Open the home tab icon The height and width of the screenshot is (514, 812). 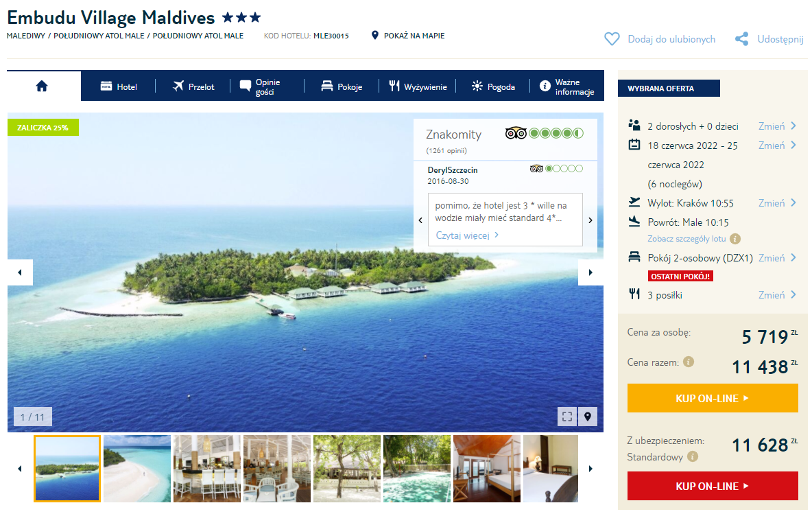42,86
